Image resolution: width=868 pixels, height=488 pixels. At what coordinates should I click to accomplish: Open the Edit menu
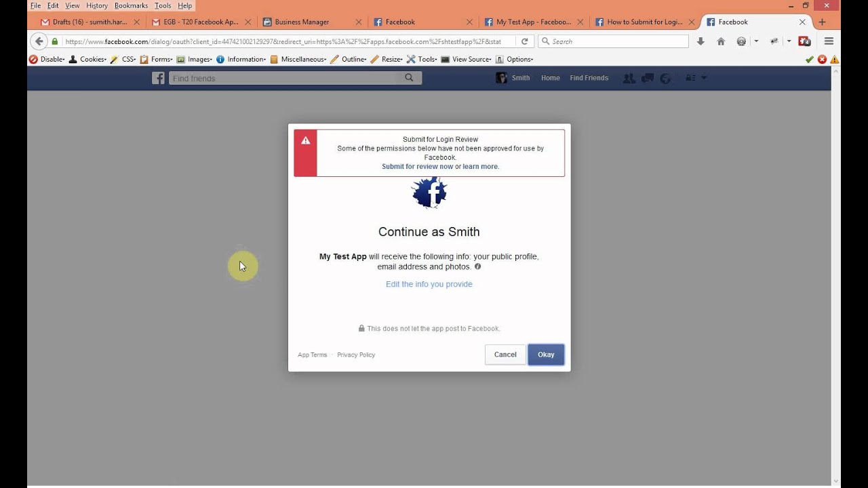[x=53, y=5]
